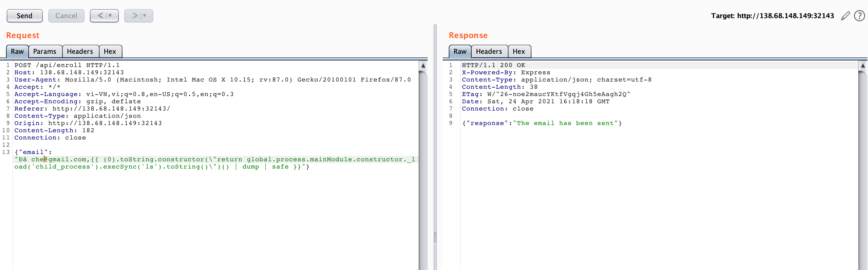
Task: Click the Host header line
Action: tap(69, 72)
